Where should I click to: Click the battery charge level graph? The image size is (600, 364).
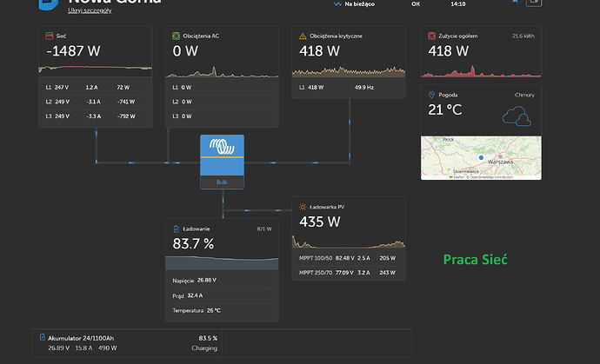(222, 263)
